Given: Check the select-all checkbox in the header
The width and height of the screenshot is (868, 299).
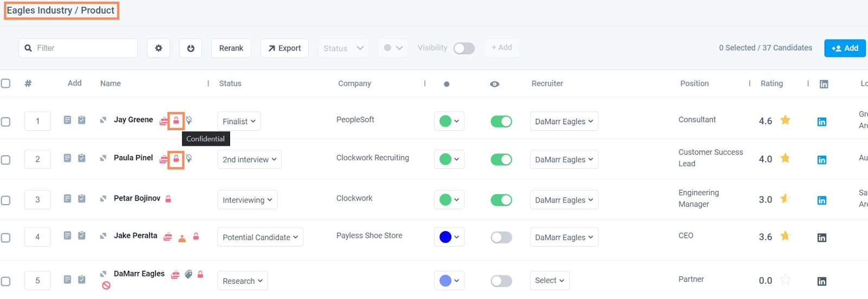Looking at the screenshot, I should point(6,84).
